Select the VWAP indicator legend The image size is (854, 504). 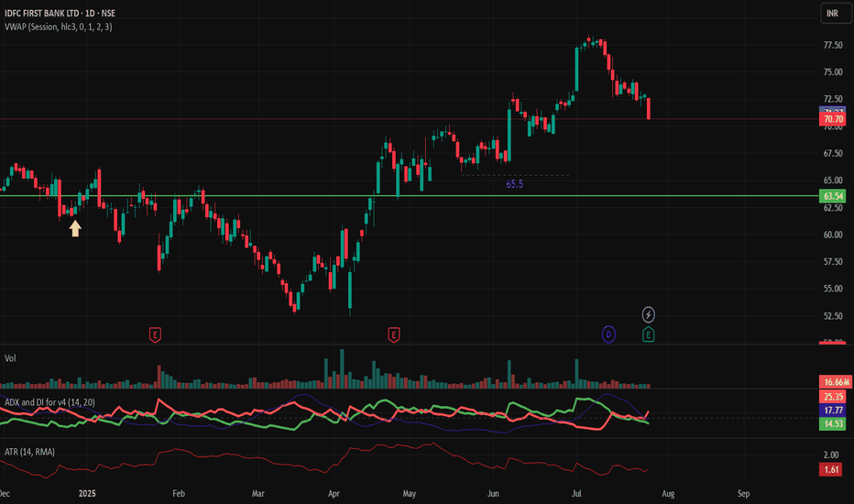[59, 27]
